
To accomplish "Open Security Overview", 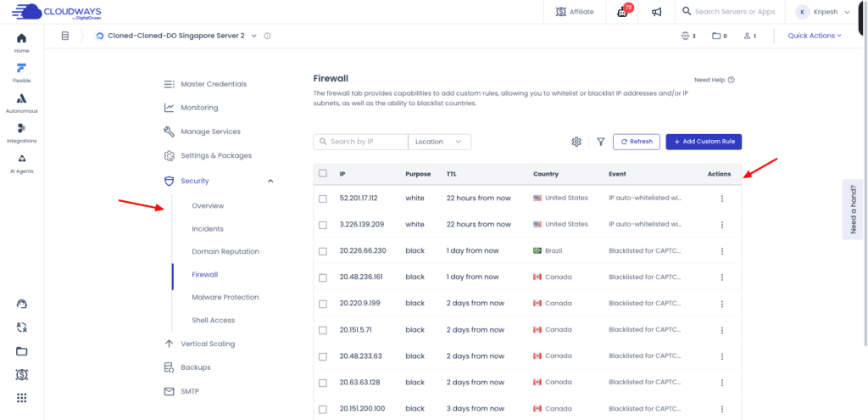I will (208, 205).
